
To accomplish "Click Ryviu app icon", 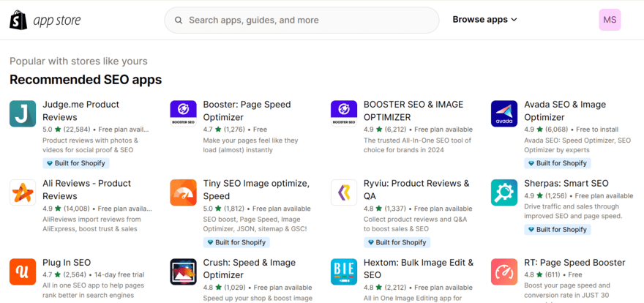I will [x=344, y=192].
